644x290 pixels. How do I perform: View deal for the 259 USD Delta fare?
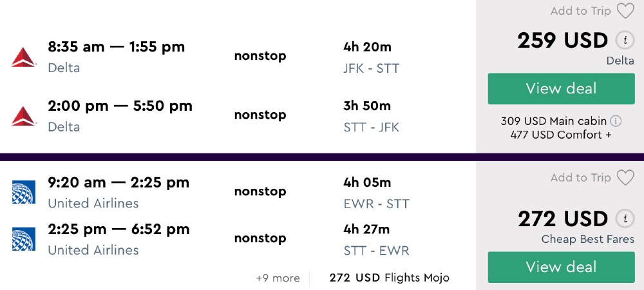(561, 89)
